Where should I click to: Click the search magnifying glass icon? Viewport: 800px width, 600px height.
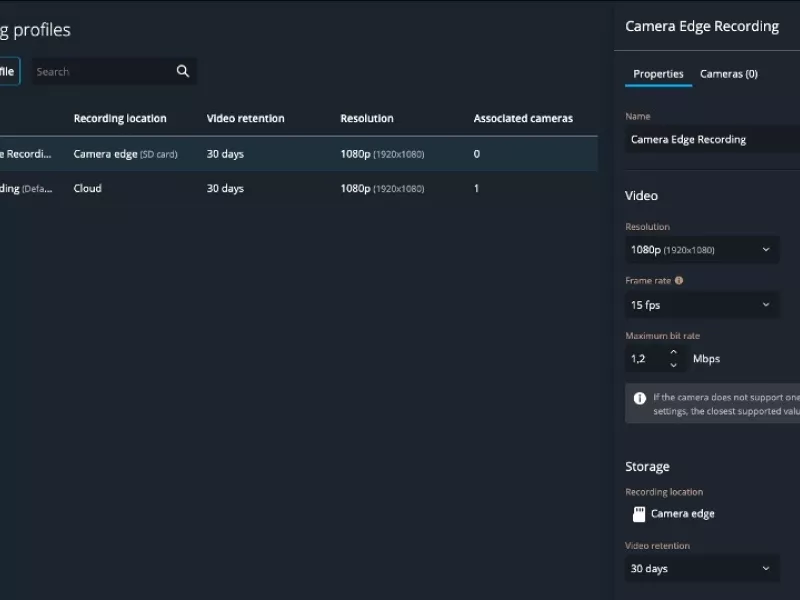coord(182,71)
